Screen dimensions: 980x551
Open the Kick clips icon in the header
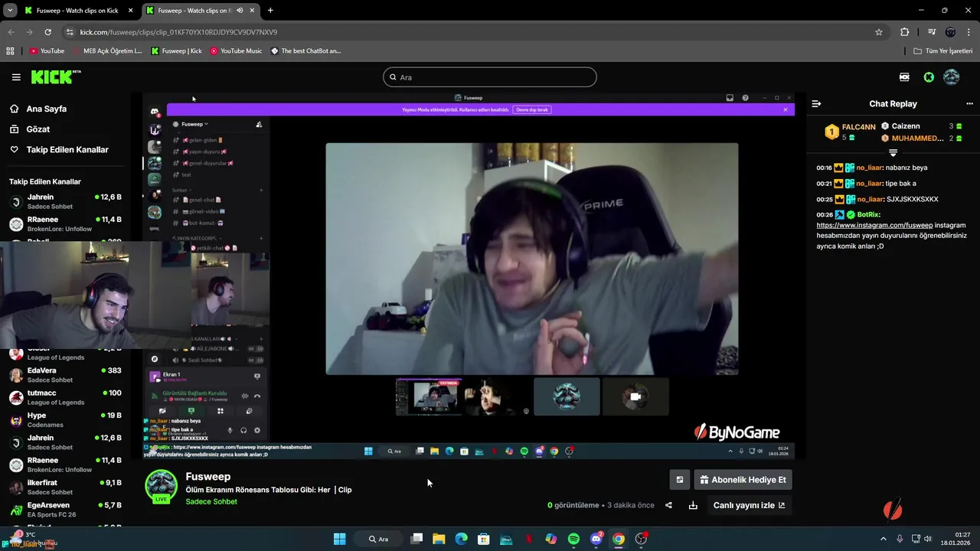pos(904,77)
